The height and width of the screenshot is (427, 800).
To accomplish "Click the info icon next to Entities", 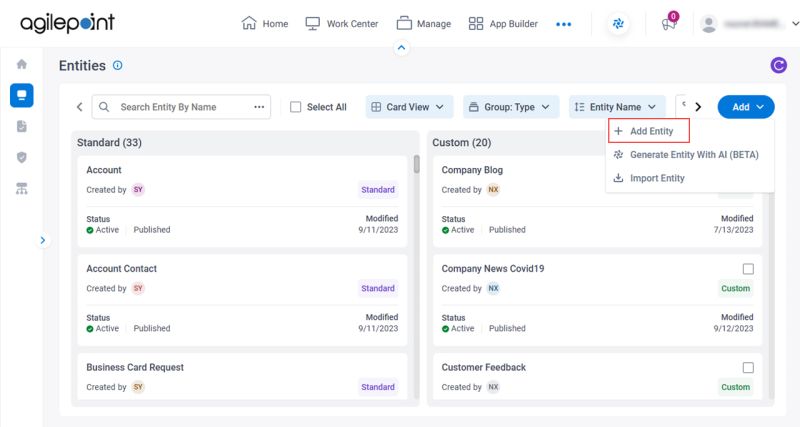I will tap(117, 65).
